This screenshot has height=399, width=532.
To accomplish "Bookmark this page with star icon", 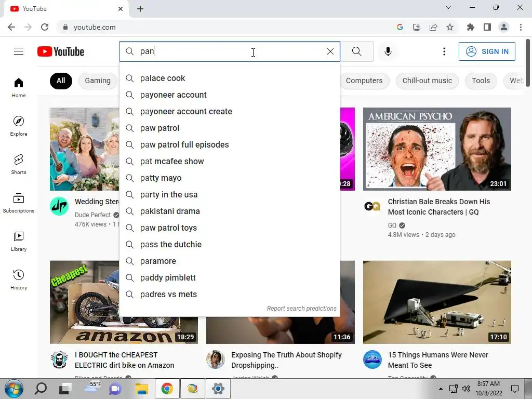I will (450, 27).
